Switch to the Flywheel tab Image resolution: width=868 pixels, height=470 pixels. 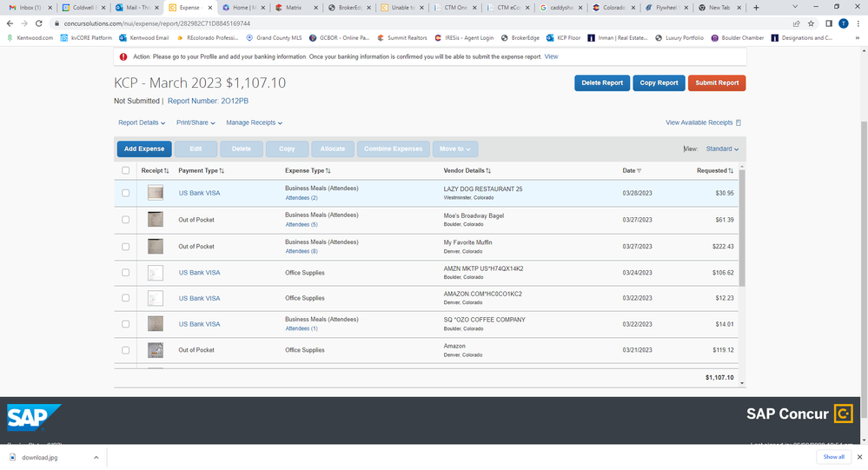click(666, 8)
